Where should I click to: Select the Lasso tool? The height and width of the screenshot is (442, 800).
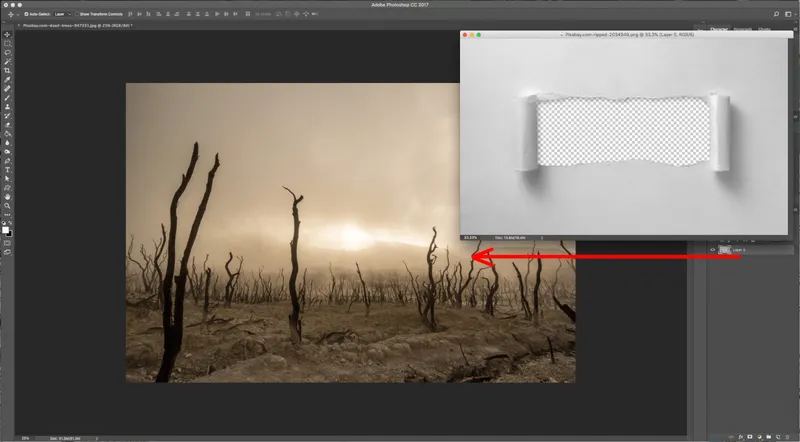7,53
